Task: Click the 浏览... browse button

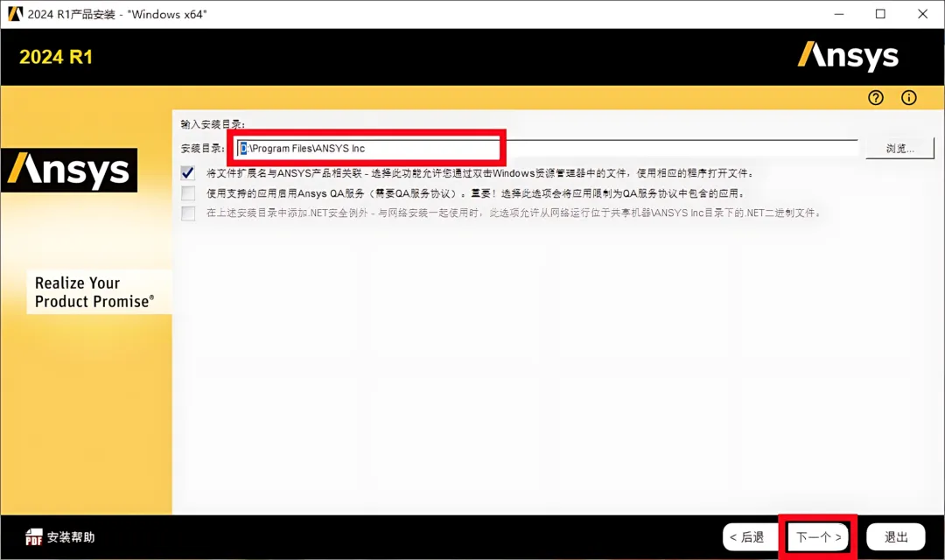Action: point(899,148)
